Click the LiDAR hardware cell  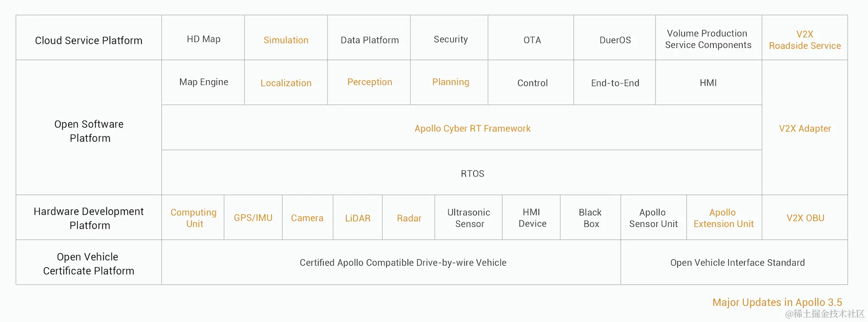(357, 218)
